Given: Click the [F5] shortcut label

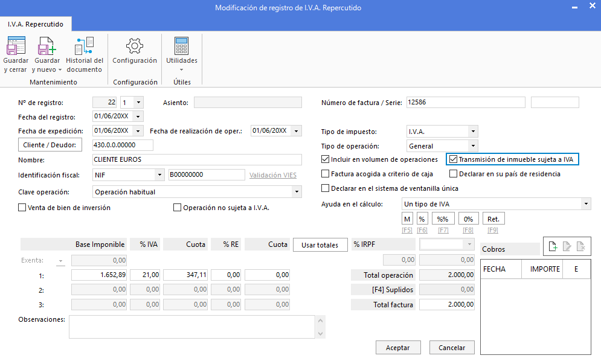Looking at the screenshot, I should (x=407, y=230).
